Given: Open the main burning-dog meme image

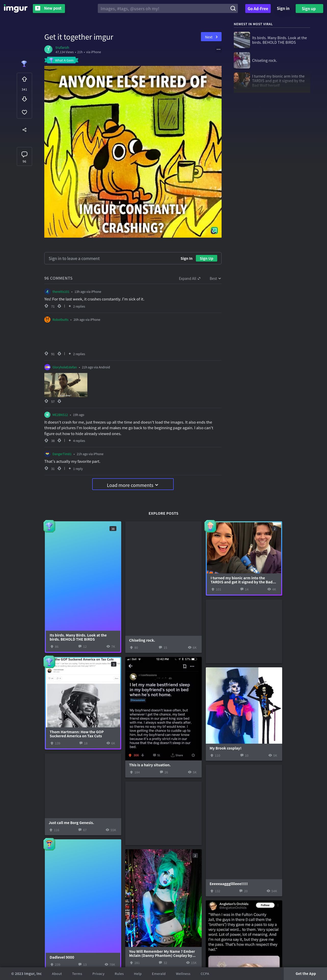Looking at the screenshot, I should [133, 152].
